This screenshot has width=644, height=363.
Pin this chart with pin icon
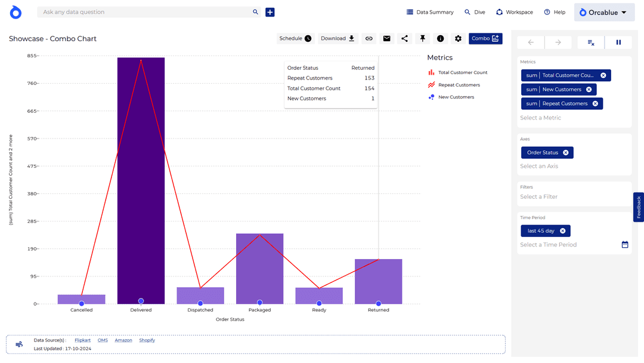click(x=422, y=39)
